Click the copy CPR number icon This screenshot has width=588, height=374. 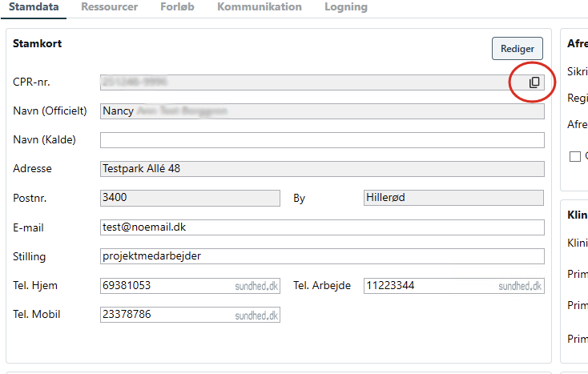(534, 82)
